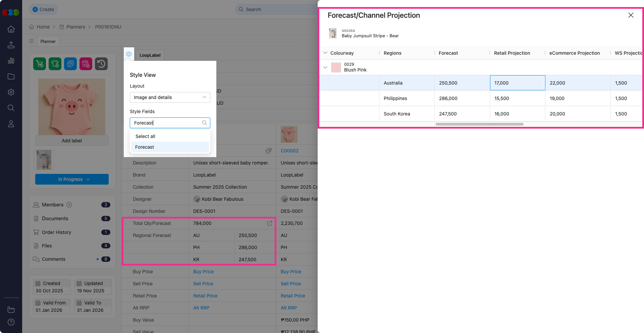644x333 pixels.
Task: Click the green add style shirt icon
Action: pyautogui.click(x=55, y=64)
